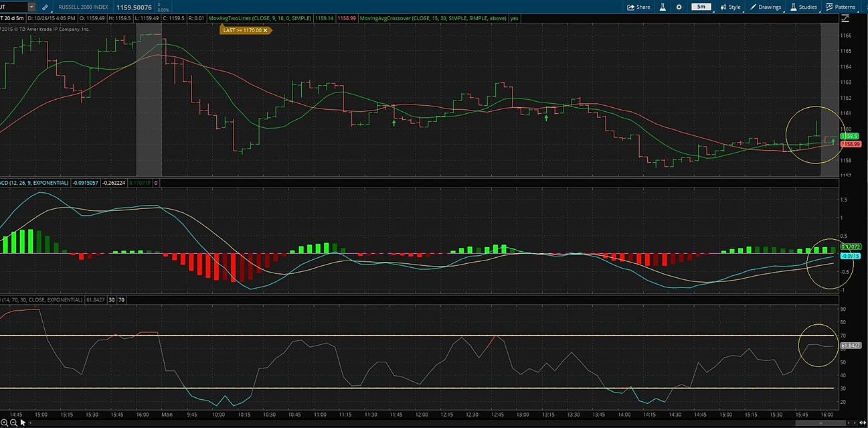
Task: Click the 0.17072 MACD histogram value bubble
Action: [850, 246]
